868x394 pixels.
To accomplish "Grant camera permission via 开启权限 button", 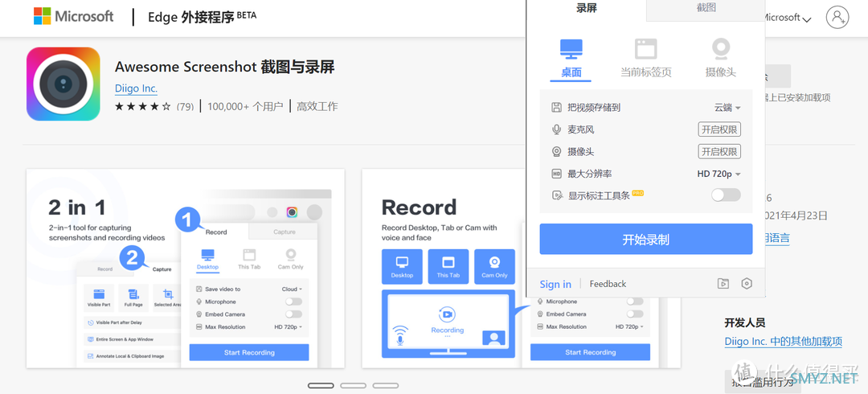I will coord(719,152).
